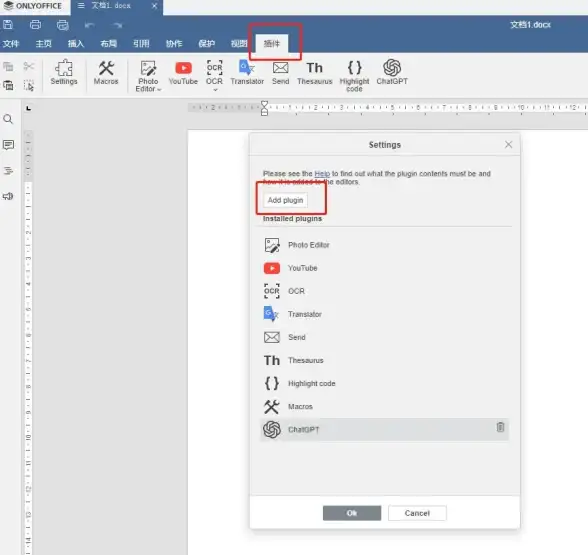Image resolution: width=588 pixels, height=555 pixels.
Task: Select Macros in the installed plugins list
Action: coord(384,406)
